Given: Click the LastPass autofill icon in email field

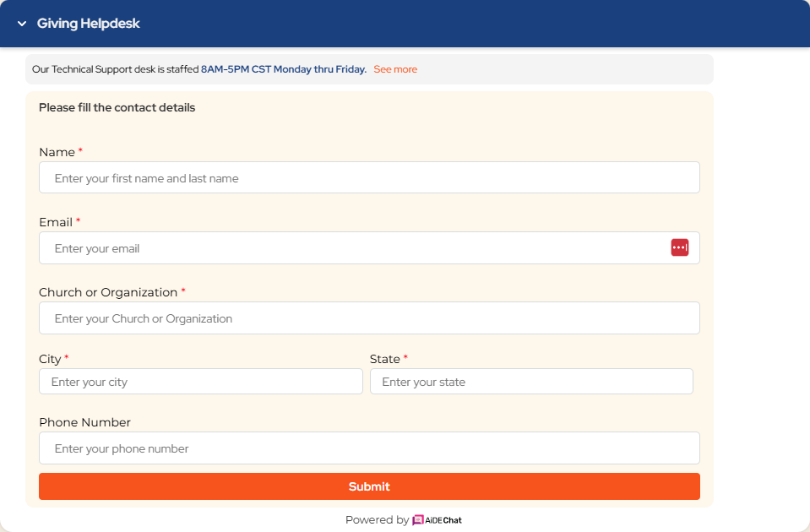Looking at the screenshot, I should pyautogui.click(x=679, y=247).
